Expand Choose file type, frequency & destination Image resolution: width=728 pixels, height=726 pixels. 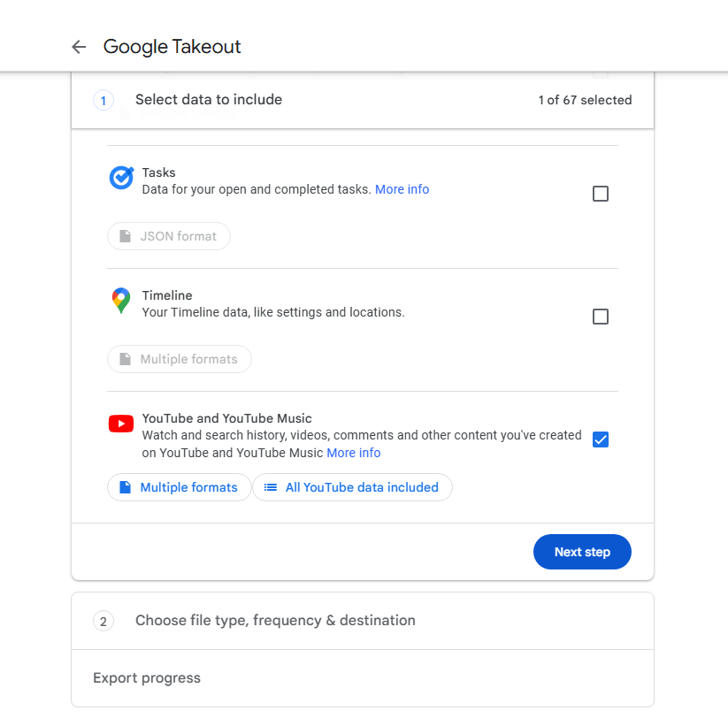click(363, 621)
